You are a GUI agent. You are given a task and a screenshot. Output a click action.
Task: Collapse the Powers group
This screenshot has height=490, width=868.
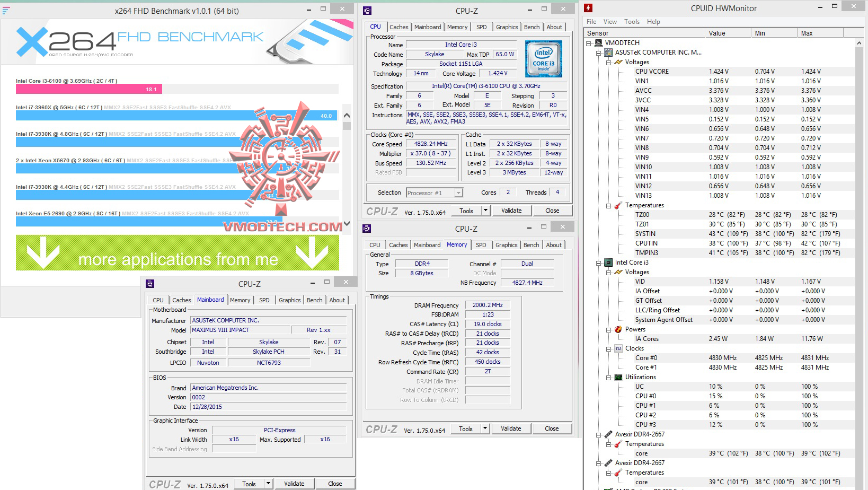click(x=608, y=329)
